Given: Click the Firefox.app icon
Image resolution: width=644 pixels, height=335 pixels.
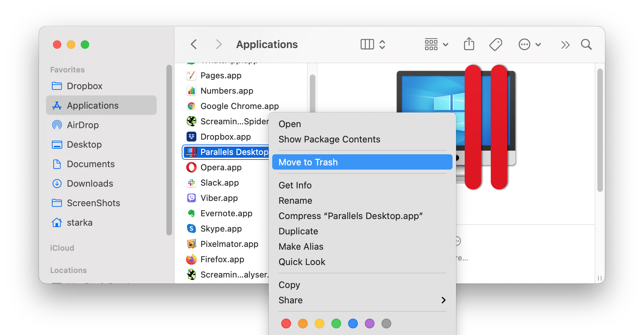Looking at the screenshot, I should pos(191,259).
